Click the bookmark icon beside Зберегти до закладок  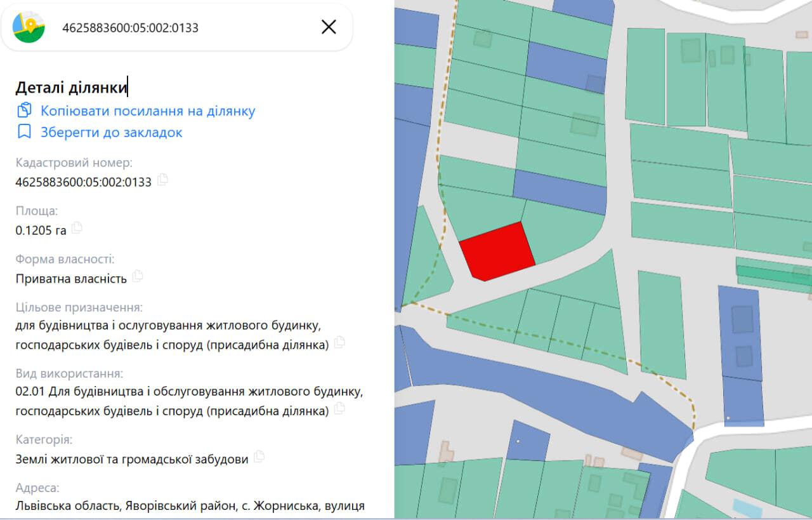point(24,132)
